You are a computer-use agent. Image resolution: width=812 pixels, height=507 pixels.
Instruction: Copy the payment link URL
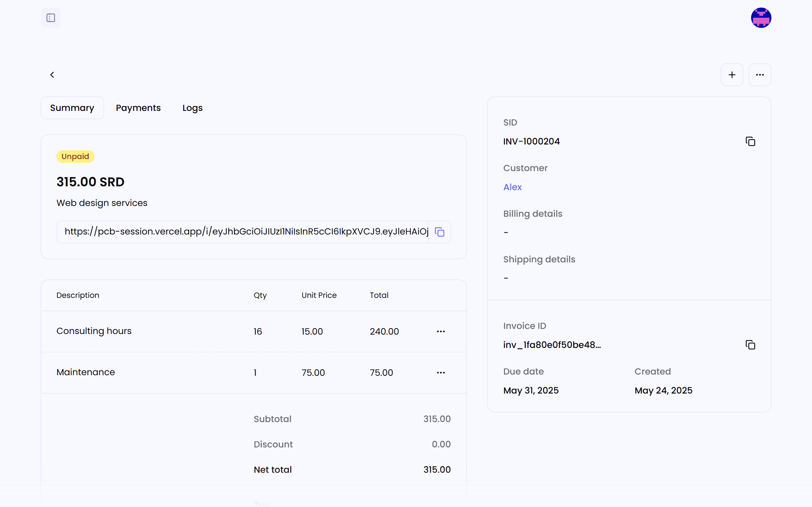coord(439,232)
